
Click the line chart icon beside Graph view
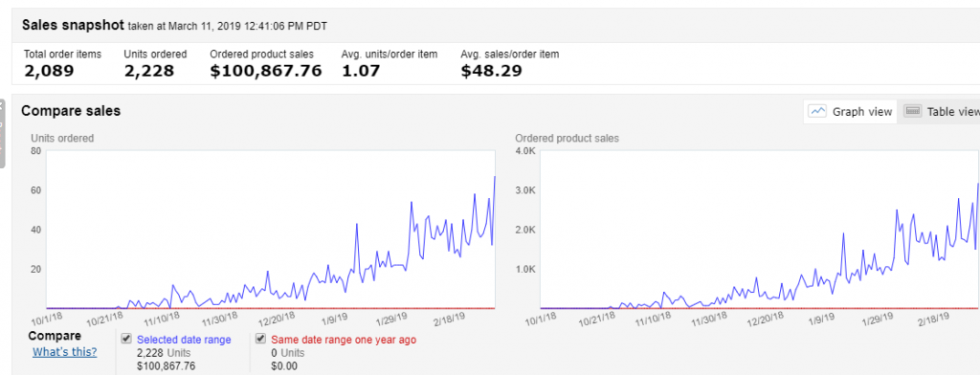tap(817, 111)
